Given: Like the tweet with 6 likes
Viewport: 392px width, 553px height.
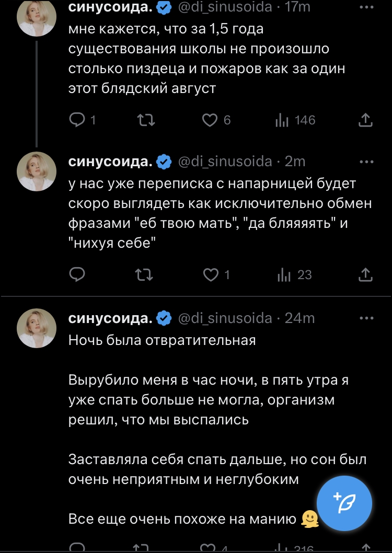Looking at the screenshot, I should [210, 120].
